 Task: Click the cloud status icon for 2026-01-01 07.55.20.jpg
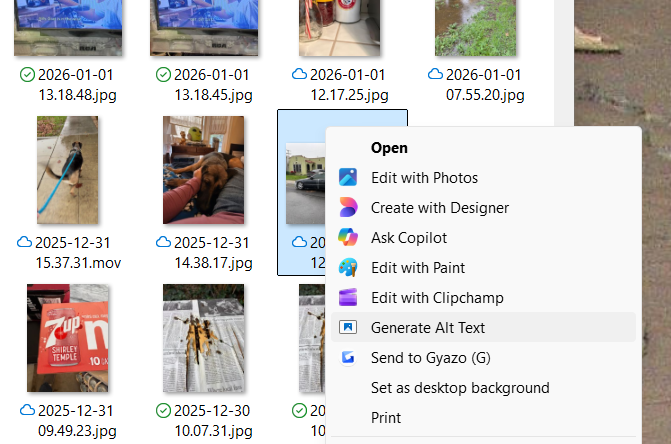click(436, 74)
